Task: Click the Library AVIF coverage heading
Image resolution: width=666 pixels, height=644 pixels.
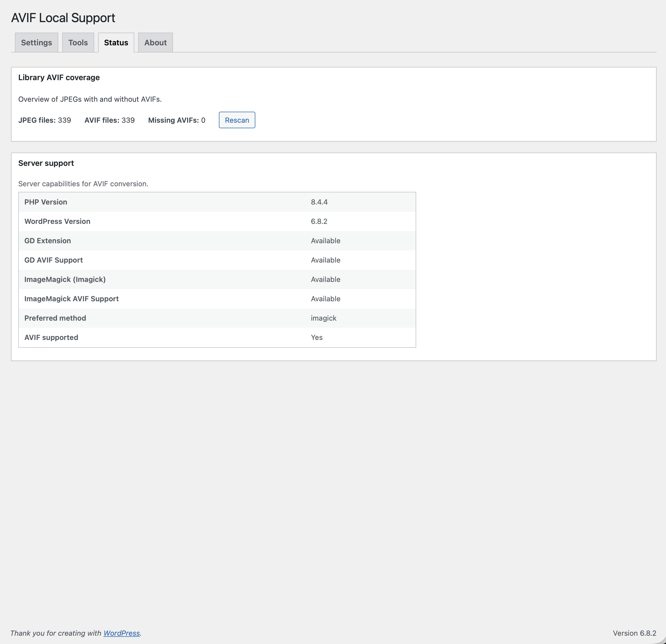Action: (59, 77)
